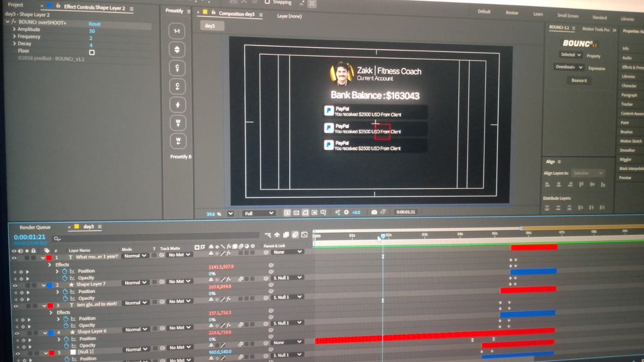644x362 pixels.
Task: Click the snapshot camera icon in viewer
Action: pyautogui.click(x=374, y=212)
